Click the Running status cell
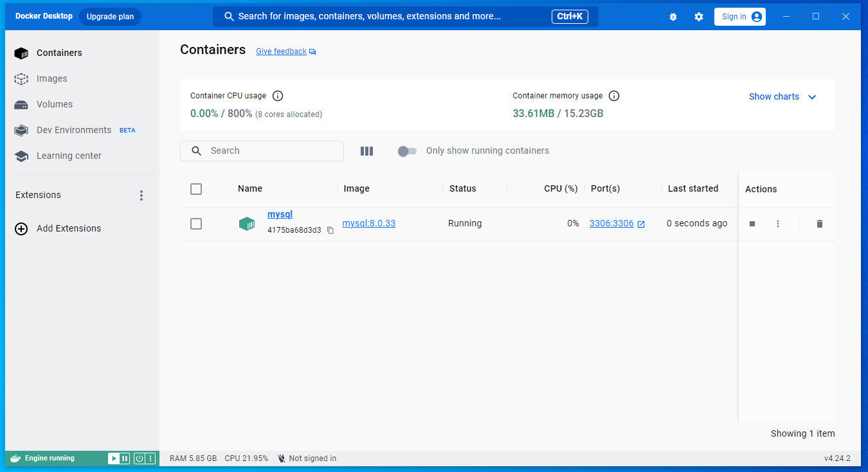The image size is (868, 472). tap(465, 224)
